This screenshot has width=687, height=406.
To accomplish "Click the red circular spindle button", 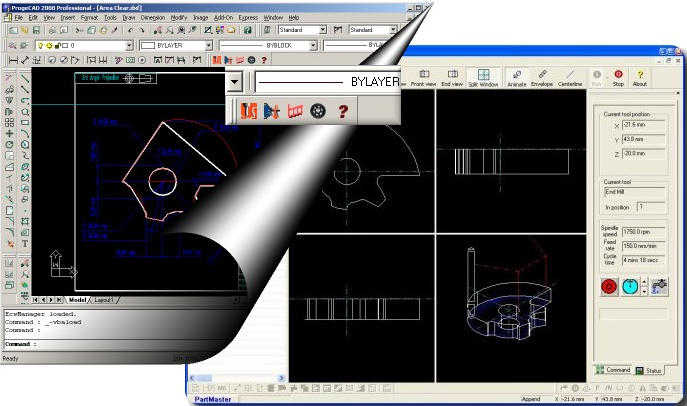I will 609,286.
